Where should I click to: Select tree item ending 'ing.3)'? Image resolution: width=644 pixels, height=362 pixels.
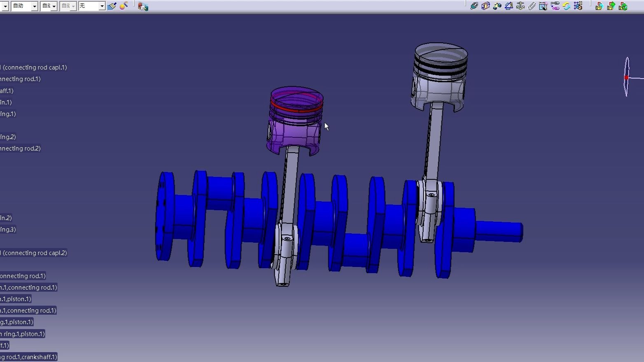tap(8, 229)
